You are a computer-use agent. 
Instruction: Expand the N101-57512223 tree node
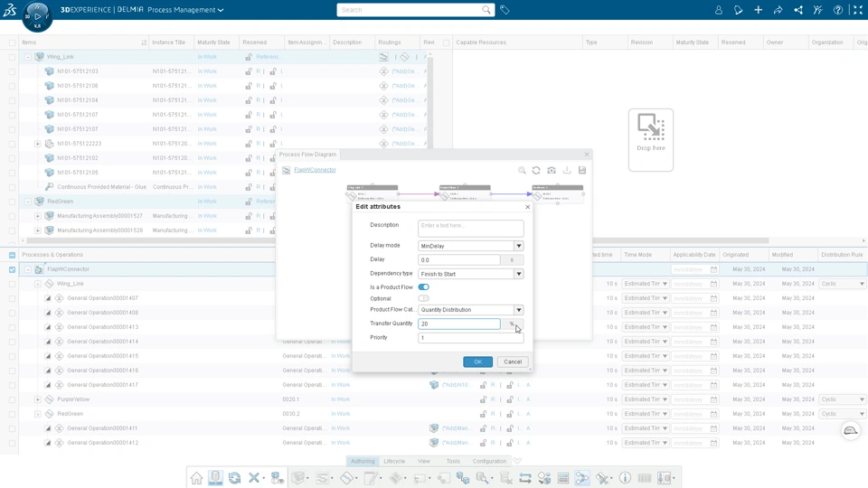tap(38, 144)
